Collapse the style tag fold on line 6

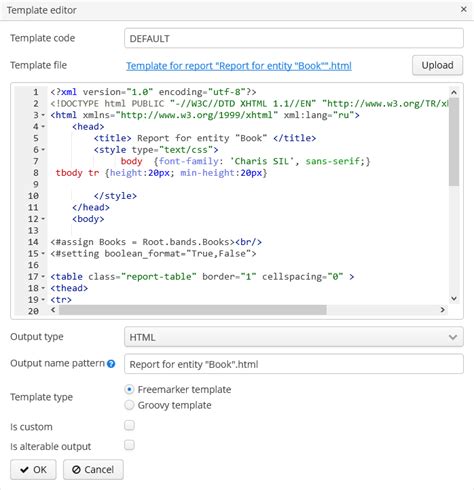[43, 150]
